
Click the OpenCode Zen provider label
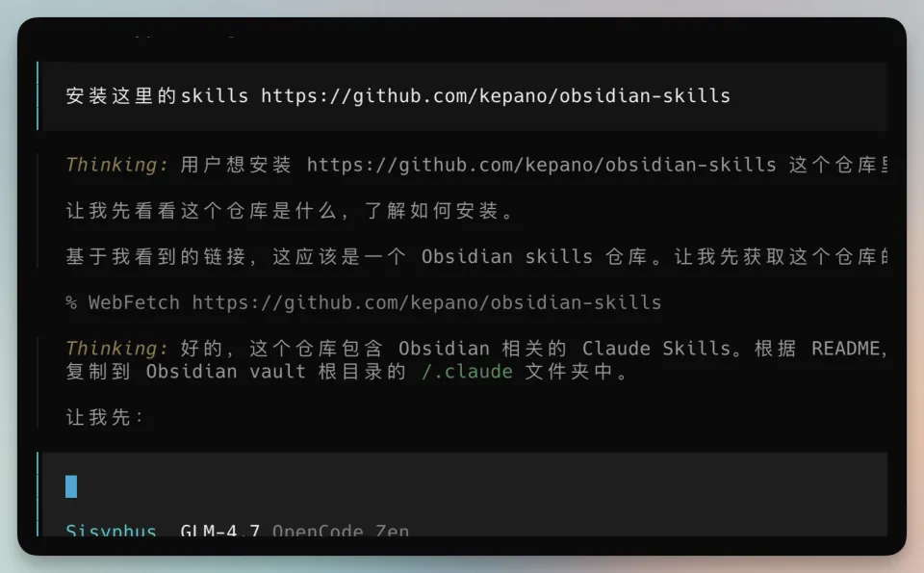pyautogui.click(x=341, y=530)
